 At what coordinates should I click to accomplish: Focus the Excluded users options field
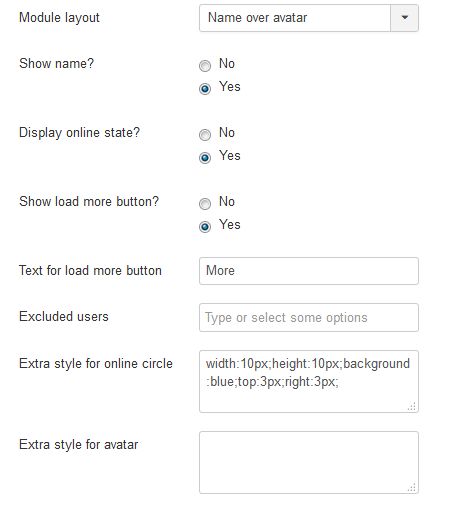click(x=309, y=317)
